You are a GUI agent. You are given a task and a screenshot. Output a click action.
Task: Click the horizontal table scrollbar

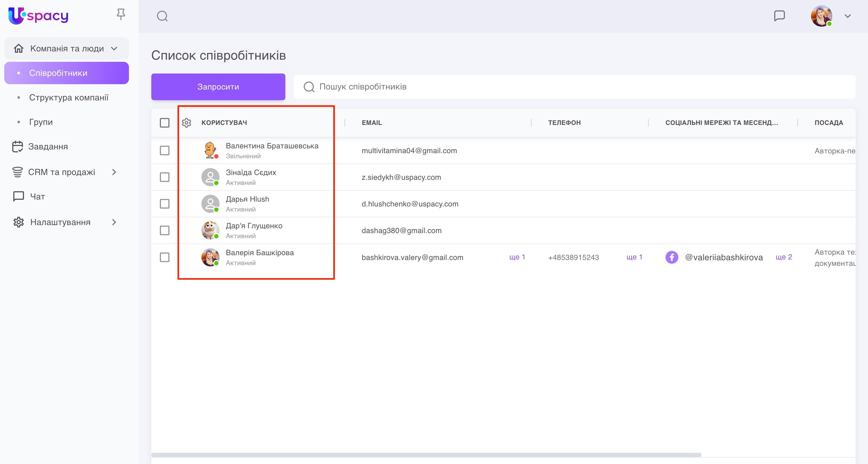[426, 455]
